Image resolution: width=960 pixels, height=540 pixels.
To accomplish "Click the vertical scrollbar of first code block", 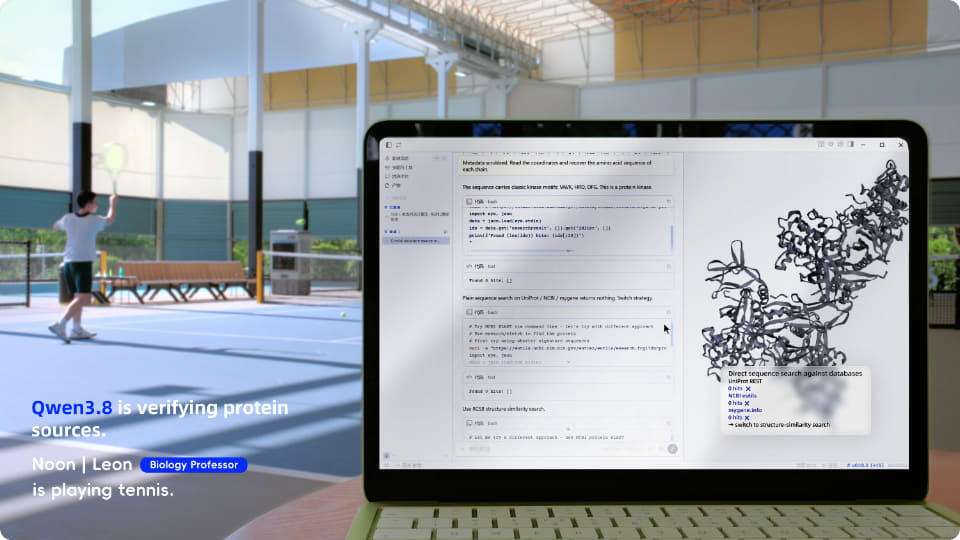I will point(672,237).
